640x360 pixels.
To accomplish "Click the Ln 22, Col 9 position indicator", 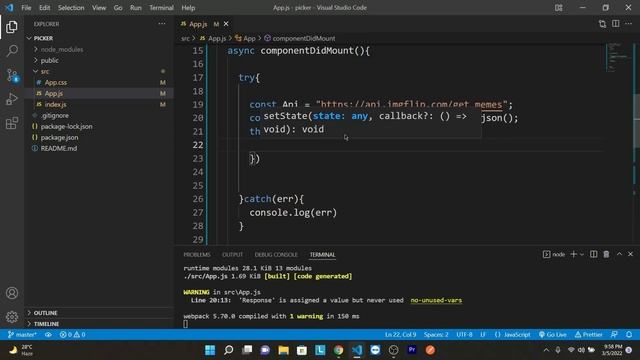I will pyautogui.click(x=400, y=335).
